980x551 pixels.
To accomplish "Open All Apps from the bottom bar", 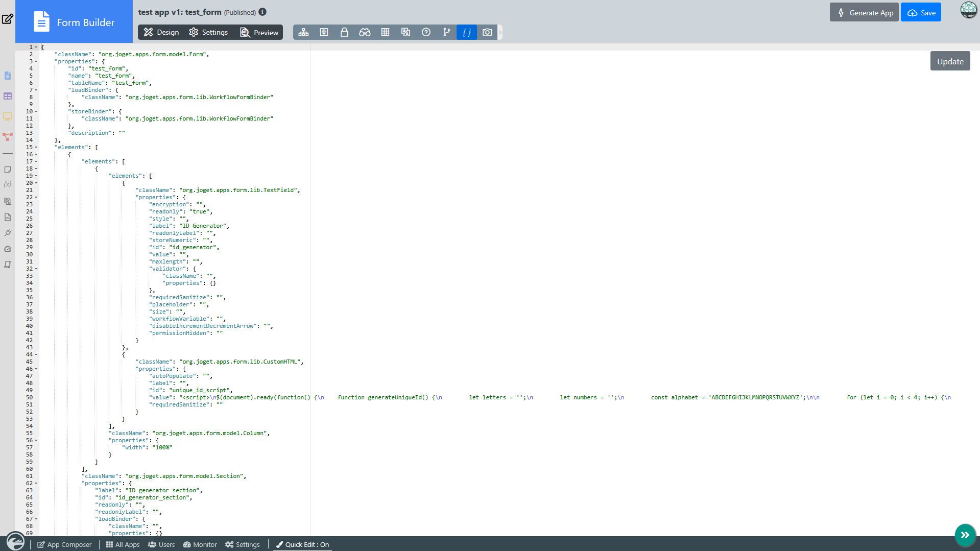I will pyautogui.click(x=123, y=544).
